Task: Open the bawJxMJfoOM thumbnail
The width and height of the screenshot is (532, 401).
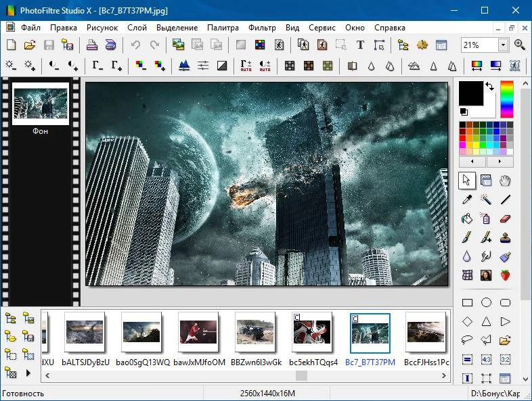Action: (x=198, y=332)
